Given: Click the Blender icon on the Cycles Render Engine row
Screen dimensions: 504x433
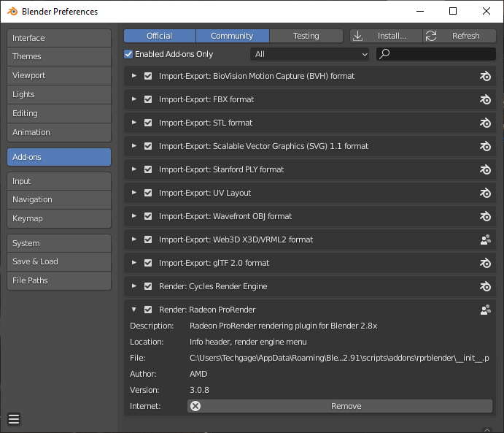Looking at the screenshot, I should coord(485,286).
